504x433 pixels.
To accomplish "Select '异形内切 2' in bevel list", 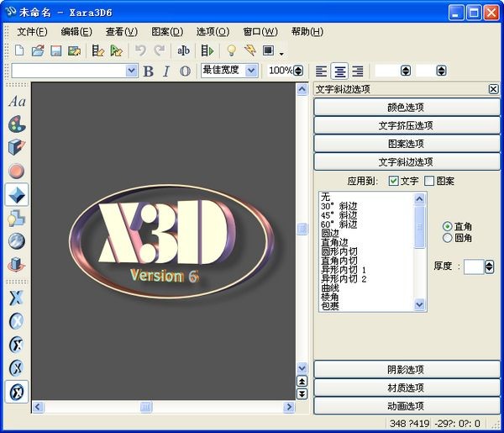I will point(344,278).
